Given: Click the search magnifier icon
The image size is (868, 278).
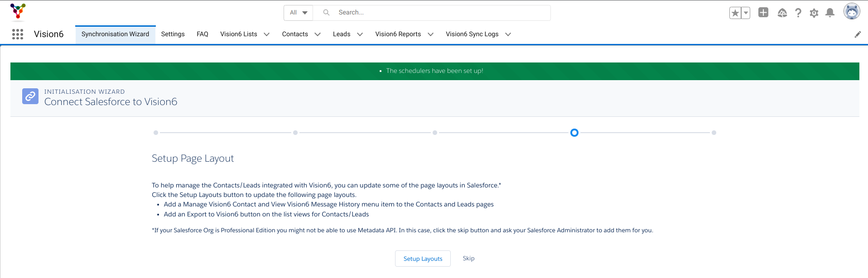Looking at the screenshot, I should [326, 12].
